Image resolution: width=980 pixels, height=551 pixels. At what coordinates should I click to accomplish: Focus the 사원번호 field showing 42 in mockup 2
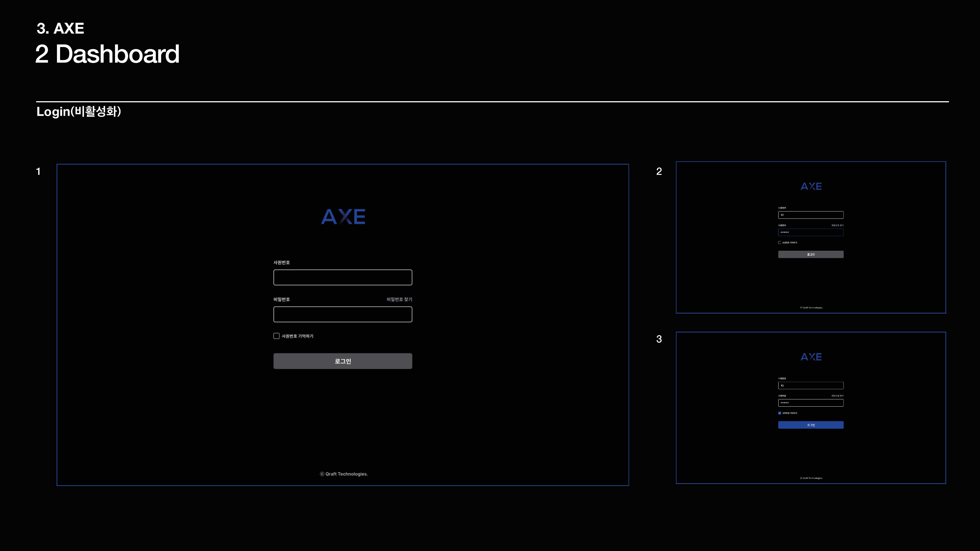(x=811, y=215)
